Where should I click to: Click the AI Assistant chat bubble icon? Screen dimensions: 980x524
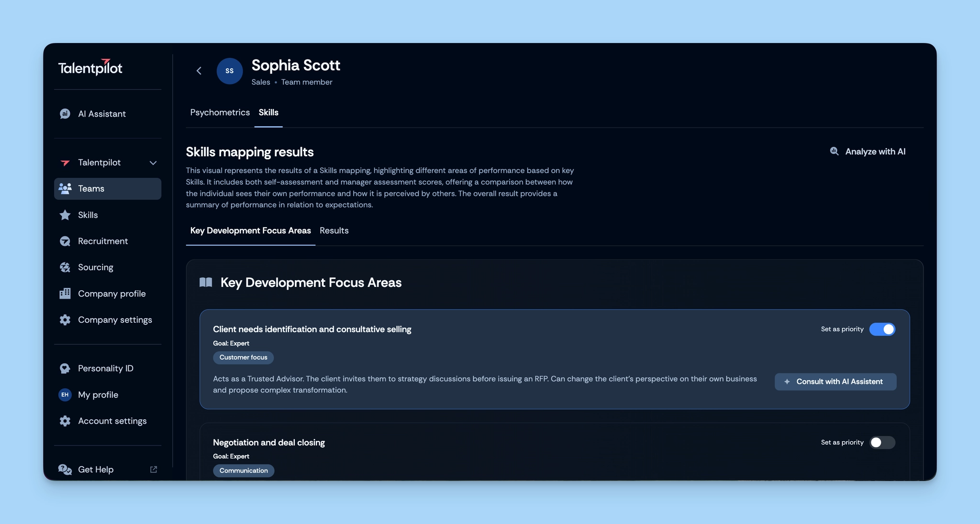[x=65, y=114]
